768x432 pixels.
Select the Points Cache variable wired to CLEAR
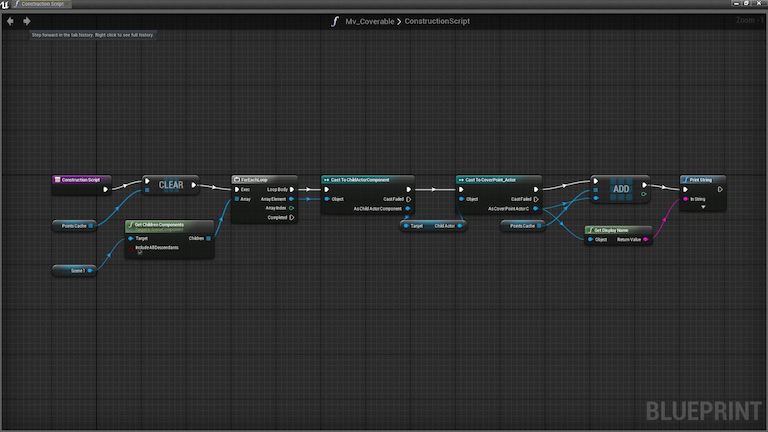[x=74, y=226]
